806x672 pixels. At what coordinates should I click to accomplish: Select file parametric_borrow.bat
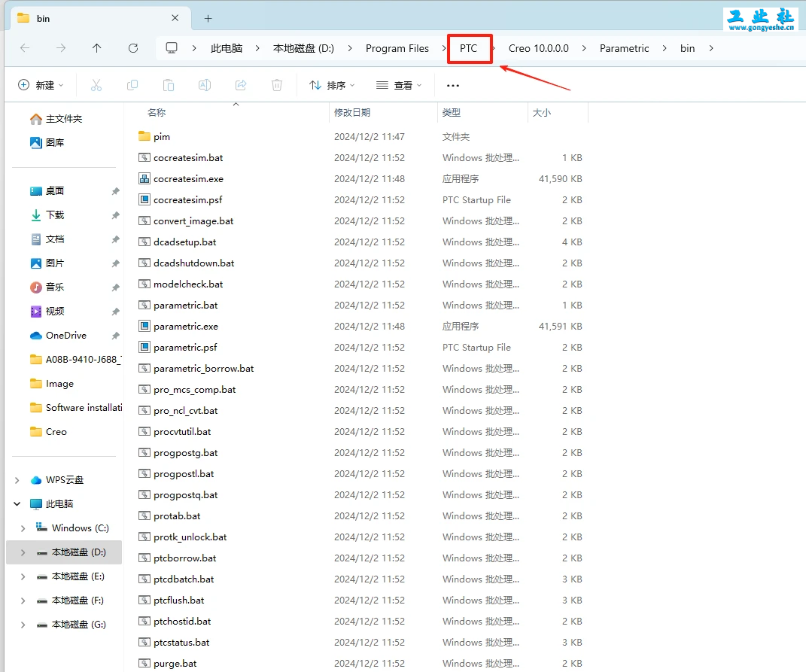point(203,369)
